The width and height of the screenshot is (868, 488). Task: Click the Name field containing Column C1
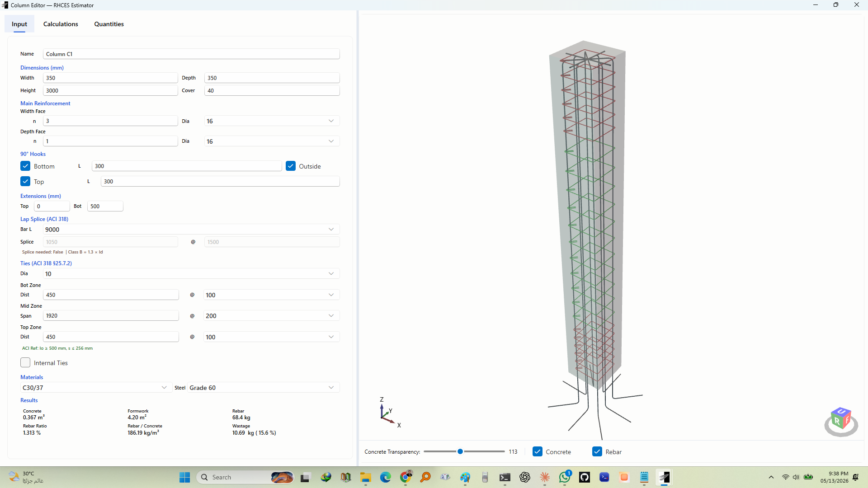[191, 54]
